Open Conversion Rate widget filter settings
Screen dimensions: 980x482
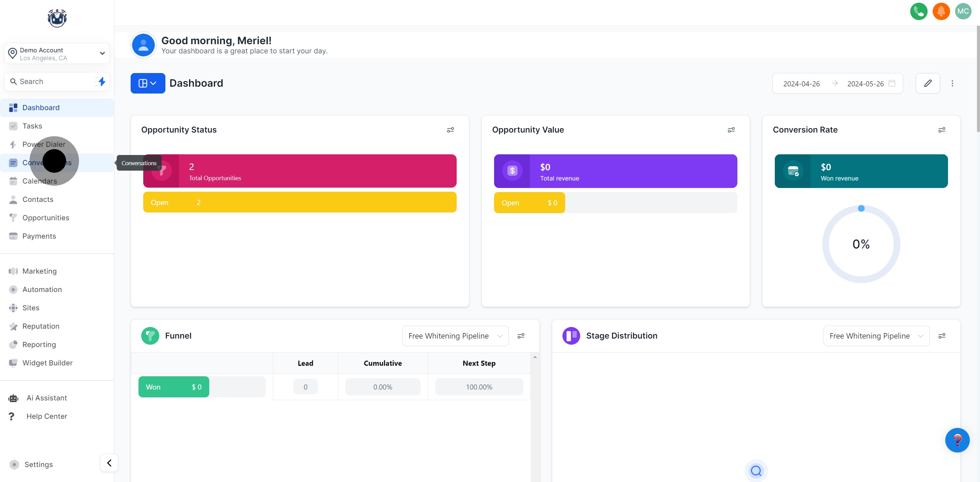click(942, 130)
